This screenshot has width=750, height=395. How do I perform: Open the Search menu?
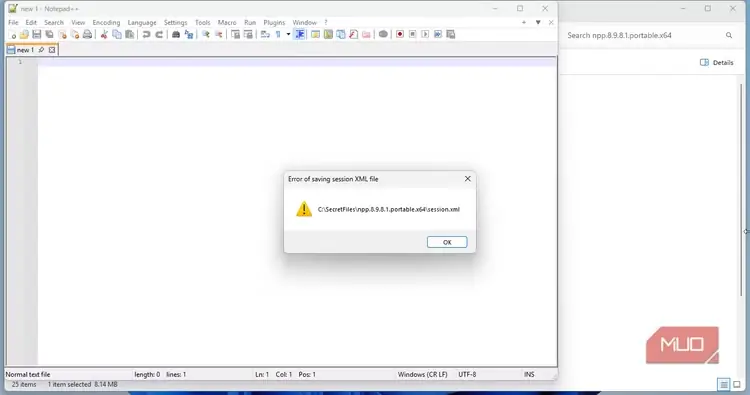coord(54,22)
